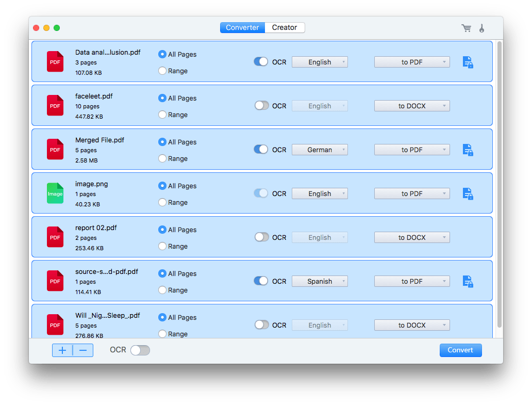The image size is (532, 405).
Task: Turn on the bottom bar OCR switch
Action: click(x=140, y=350)
